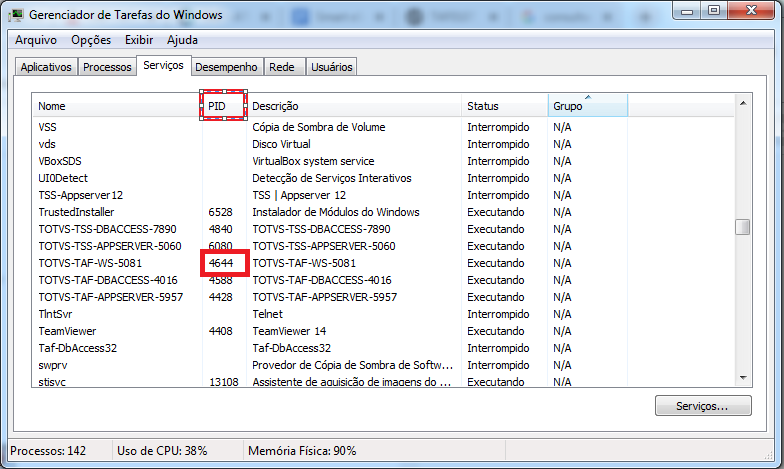This screenshot has width=784, height=469.
Task: Select the TOTVS-TAF-DBACCESS-4016 service name
Action: coord(108,280)
